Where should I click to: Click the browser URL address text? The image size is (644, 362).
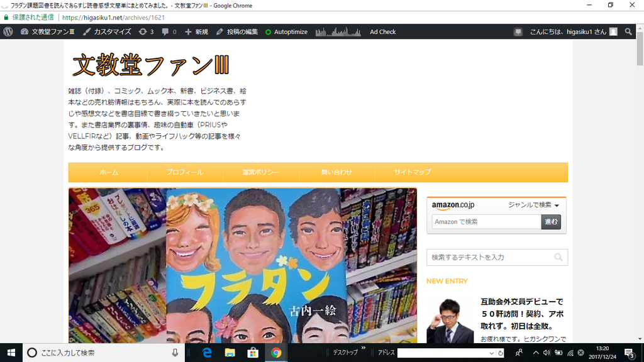[113, 18]
